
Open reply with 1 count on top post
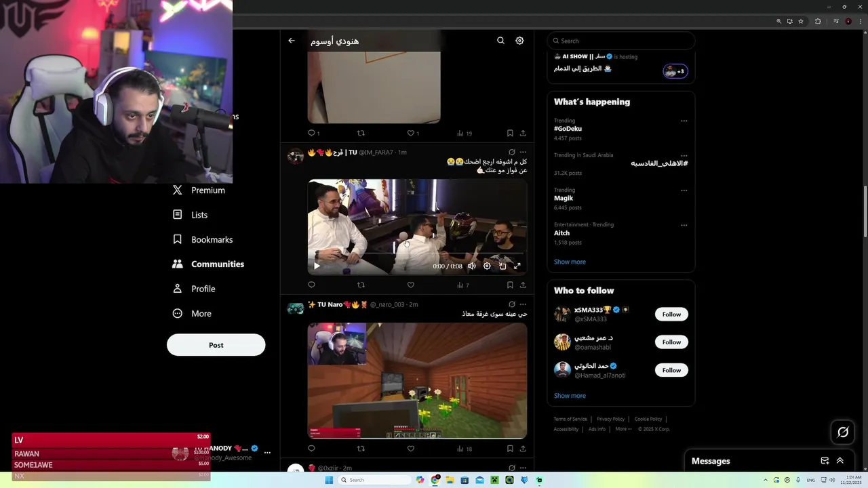[314, 134]
